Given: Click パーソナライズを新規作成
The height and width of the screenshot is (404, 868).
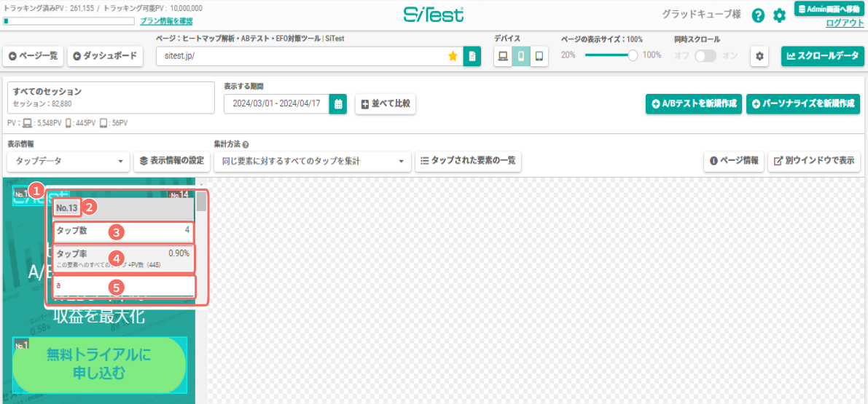Looking at the screenshot, I should tap(802, 104).
